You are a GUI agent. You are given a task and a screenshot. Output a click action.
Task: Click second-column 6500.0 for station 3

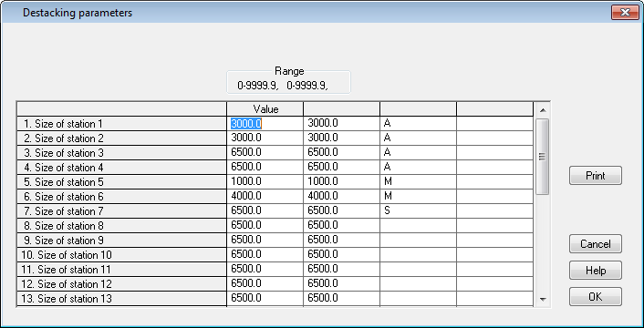342,152
